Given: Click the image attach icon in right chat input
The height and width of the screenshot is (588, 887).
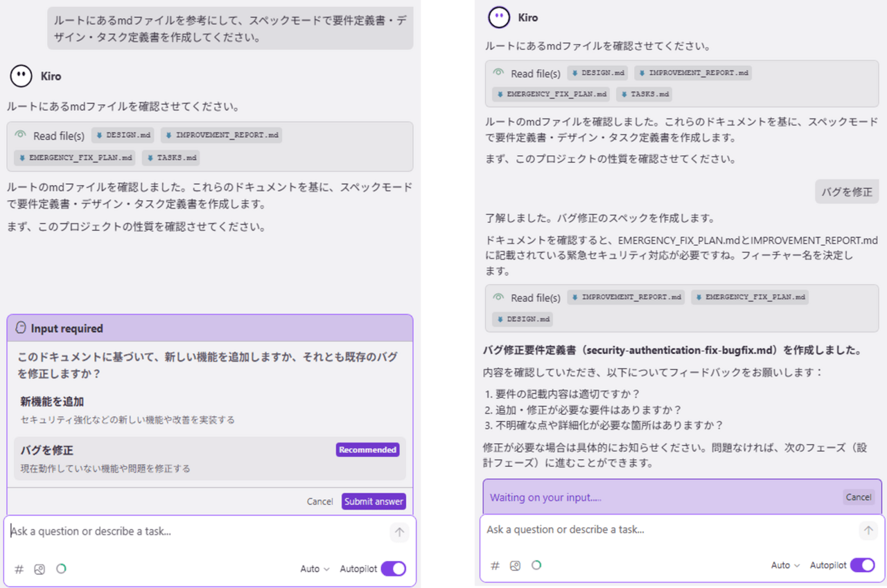Looking at the screenshot, I should point(515,566).
